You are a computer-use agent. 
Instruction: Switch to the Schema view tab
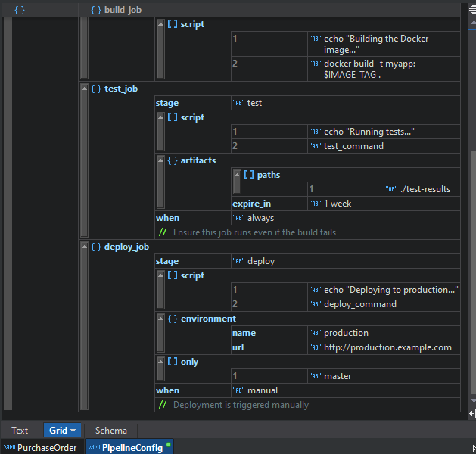click(x=110, y=431)
